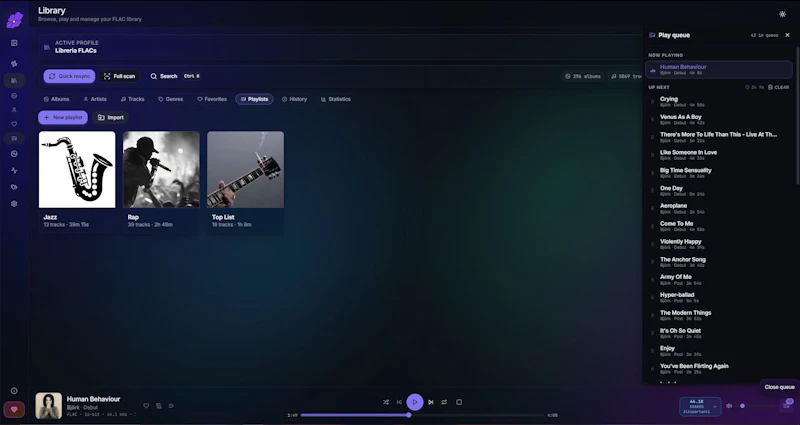800x425 pixels.
Task: Open the 44.1K output device dropdown
Action: coord(700,407)
